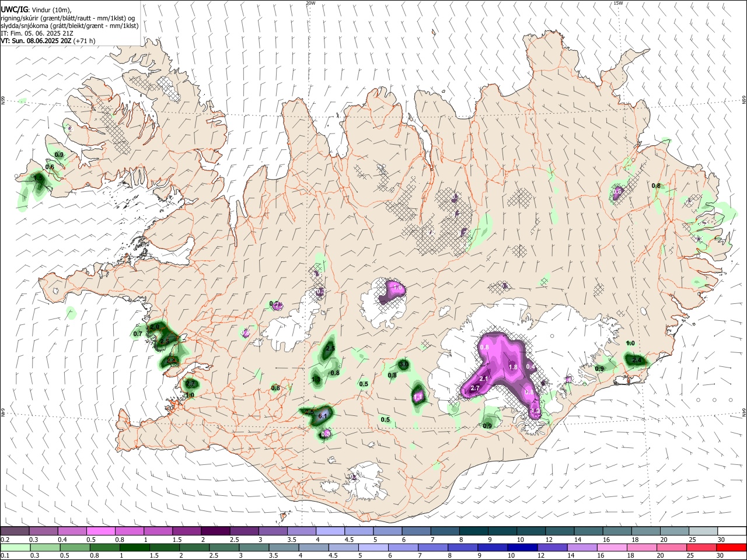The width and height of the screenshot is (747, 560).
Task: Click the crimson 25 swatch, lower legend row
Action: (702, 548)
